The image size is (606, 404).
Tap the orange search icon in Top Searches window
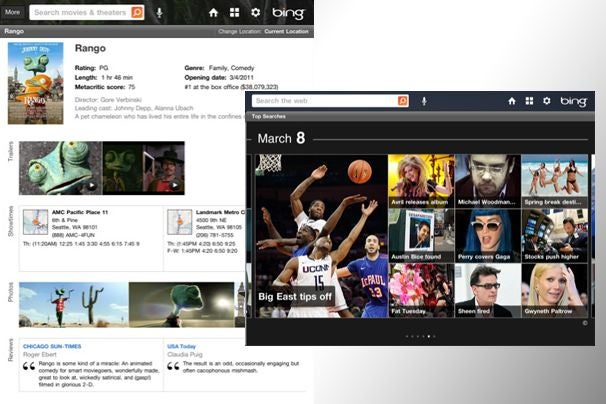403,101
